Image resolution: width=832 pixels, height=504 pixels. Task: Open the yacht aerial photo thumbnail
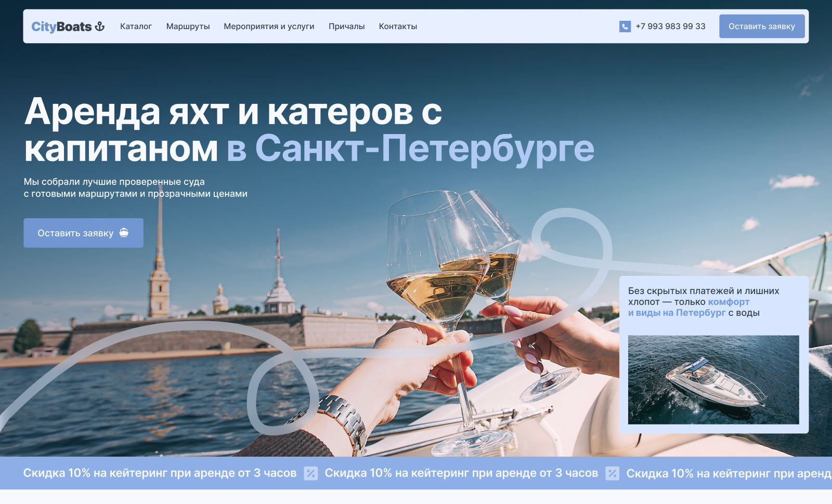[713, 379]
